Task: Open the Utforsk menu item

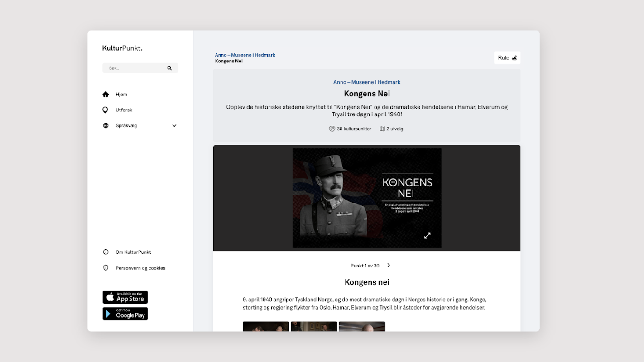Action: pyautogui.click(x=124, y=110)
